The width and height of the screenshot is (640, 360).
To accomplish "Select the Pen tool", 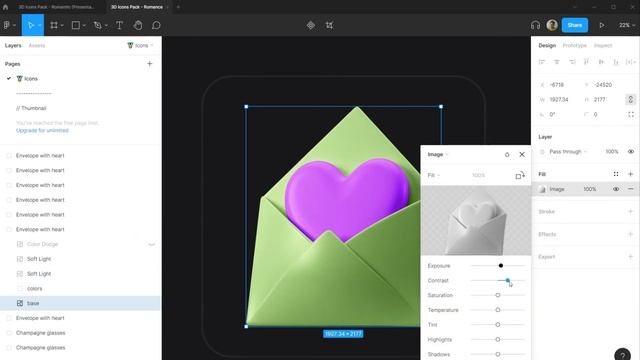I will tap(98, 25).
